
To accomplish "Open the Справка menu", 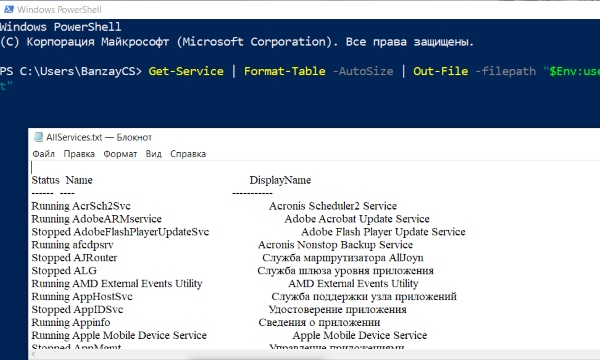I will [188, 154].
